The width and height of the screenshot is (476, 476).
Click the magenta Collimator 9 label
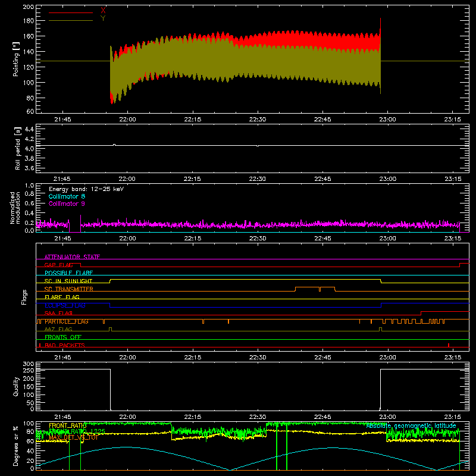(67, 203)
